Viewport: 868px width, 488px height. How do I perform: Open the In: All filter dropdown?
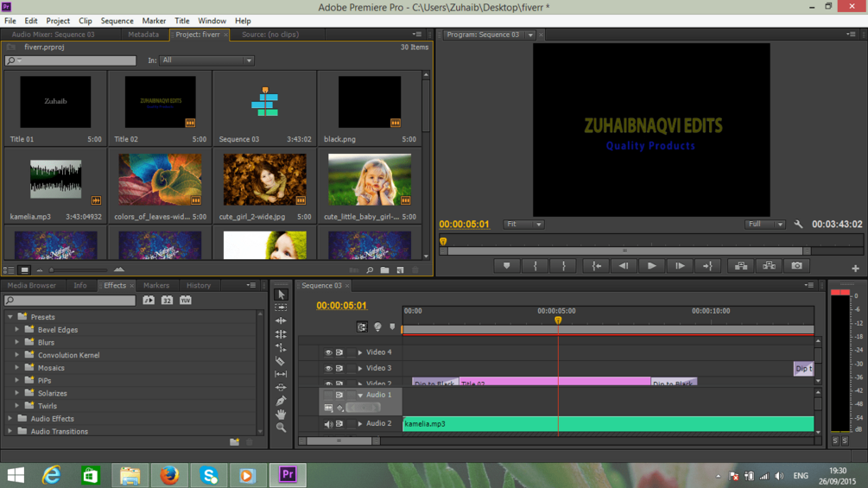(206, 60)
